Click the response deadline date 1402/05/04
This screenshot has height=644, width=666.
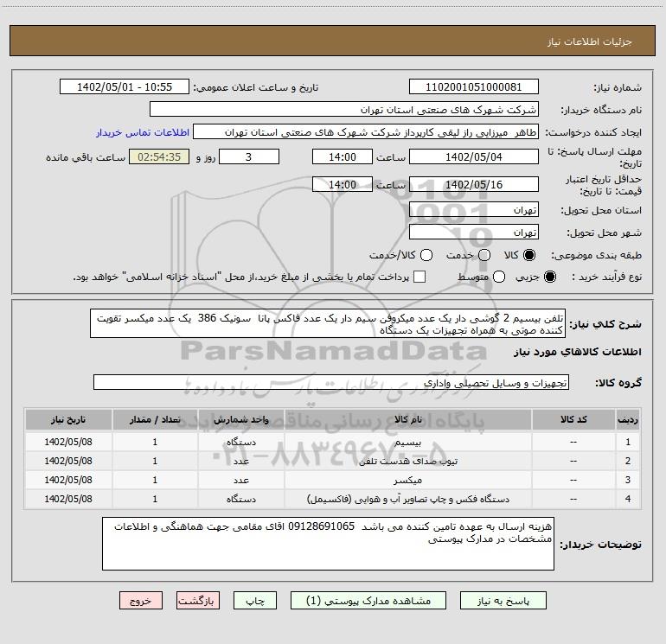474,157
